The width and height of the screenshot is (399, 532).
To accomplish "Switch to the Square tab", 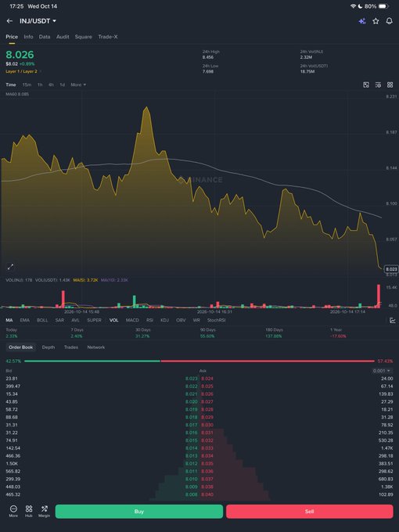I will click(x=84, y=37).
